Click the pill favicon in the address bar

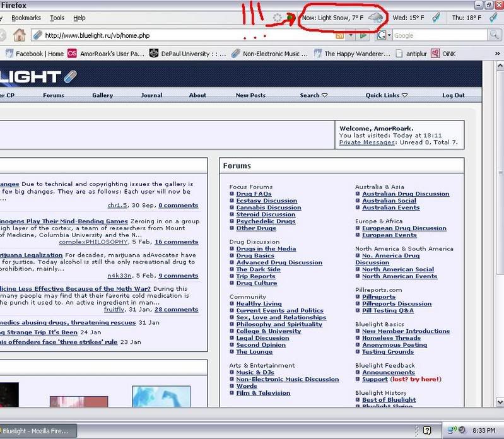38,35
